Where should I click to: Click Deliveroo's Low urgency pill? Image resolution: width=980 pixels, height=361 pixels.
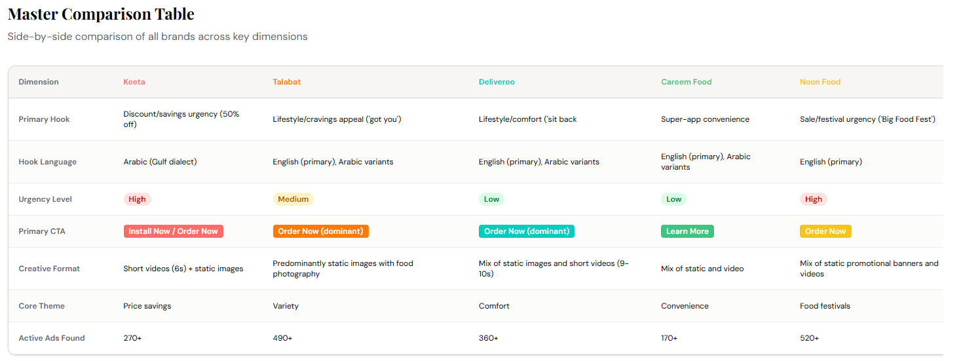tap(491, 199)
